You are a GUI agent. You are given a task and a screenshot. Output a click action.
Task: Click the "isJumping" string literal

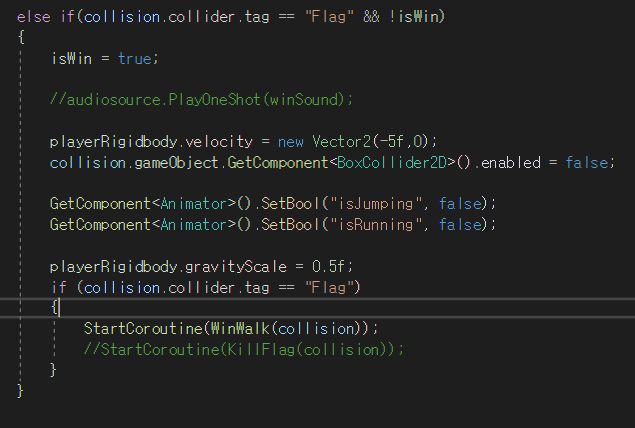[375, 204]
